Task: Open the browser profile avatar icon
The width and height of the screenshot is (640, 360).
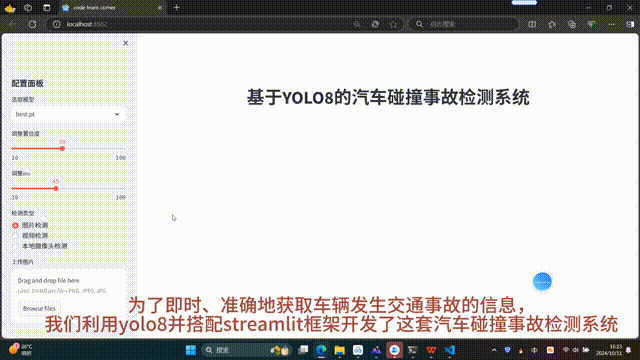Action: [10, 8]
